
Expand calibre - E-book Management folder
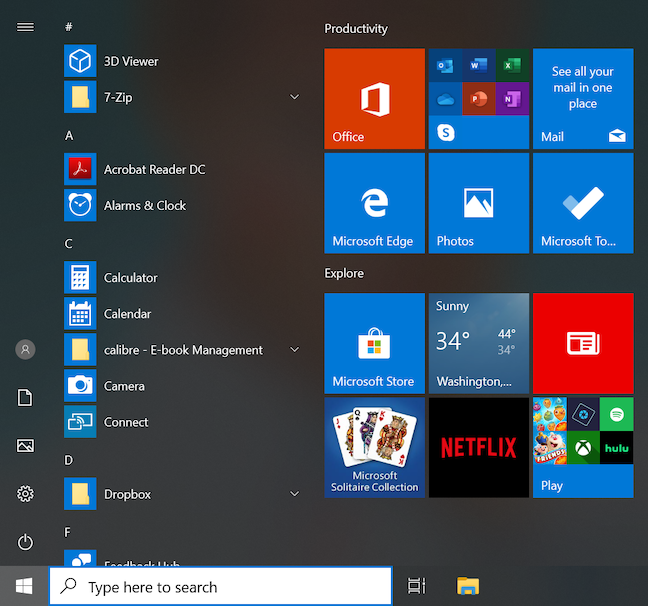tap(294, 350)
